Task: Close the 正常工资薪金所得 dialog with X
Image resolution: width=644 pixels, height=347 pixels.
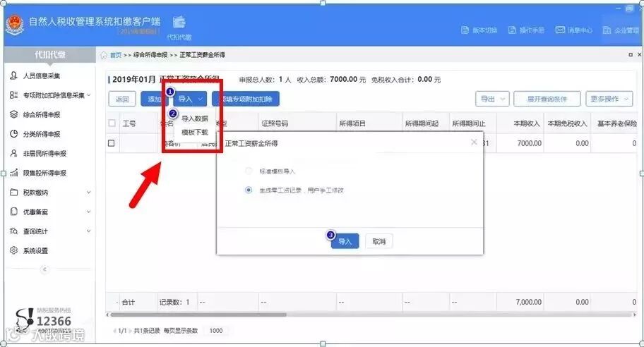Action: click(x=474, y=142)
